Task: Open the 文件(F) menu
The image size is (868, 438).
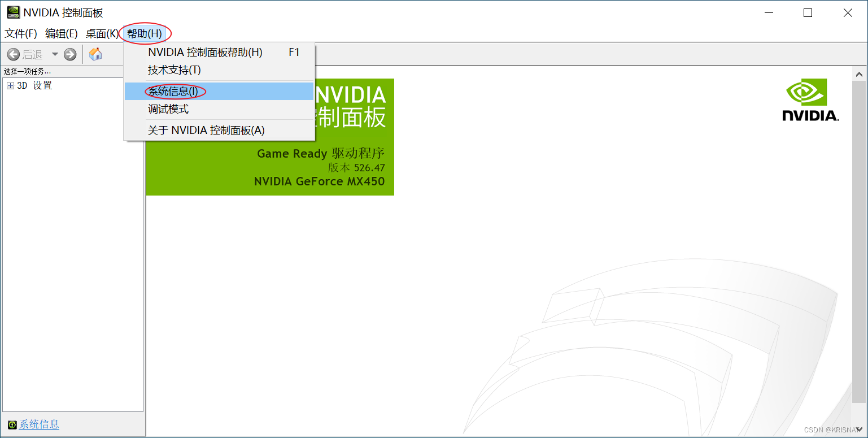Action: coord(21,34)
